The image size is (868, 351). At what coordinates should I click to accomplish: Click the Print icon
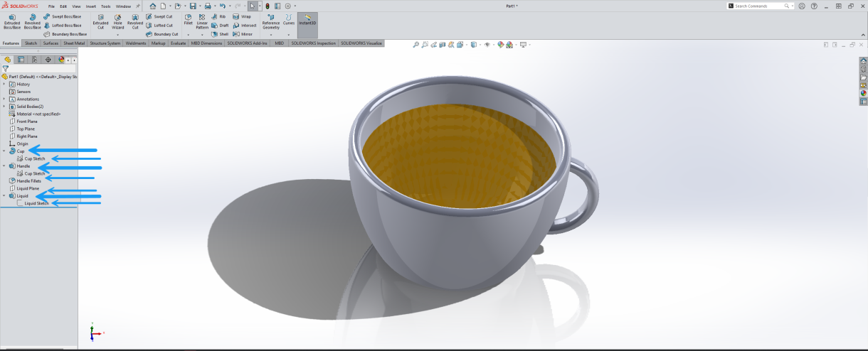(207, 6)
